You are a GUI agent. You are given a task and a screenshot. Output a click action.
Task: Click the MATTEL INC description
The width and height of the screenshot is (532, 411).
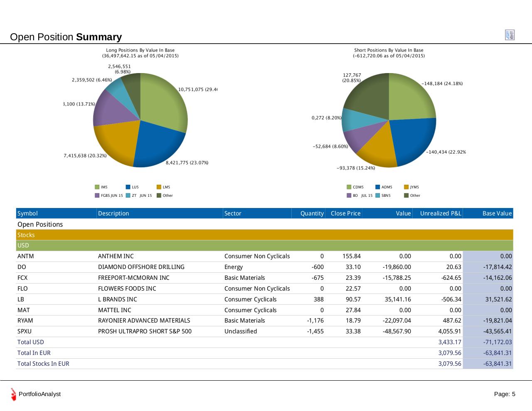coord(115,310)
